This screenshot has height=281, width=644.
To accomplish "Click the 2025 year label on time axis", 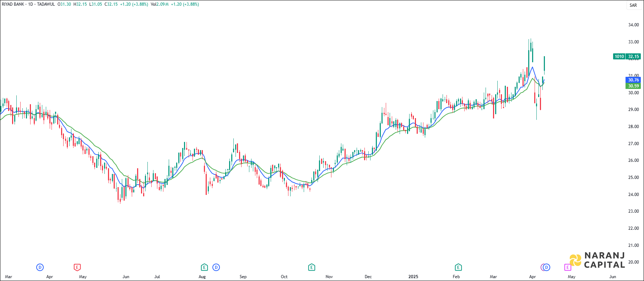I will click(413, 277).
